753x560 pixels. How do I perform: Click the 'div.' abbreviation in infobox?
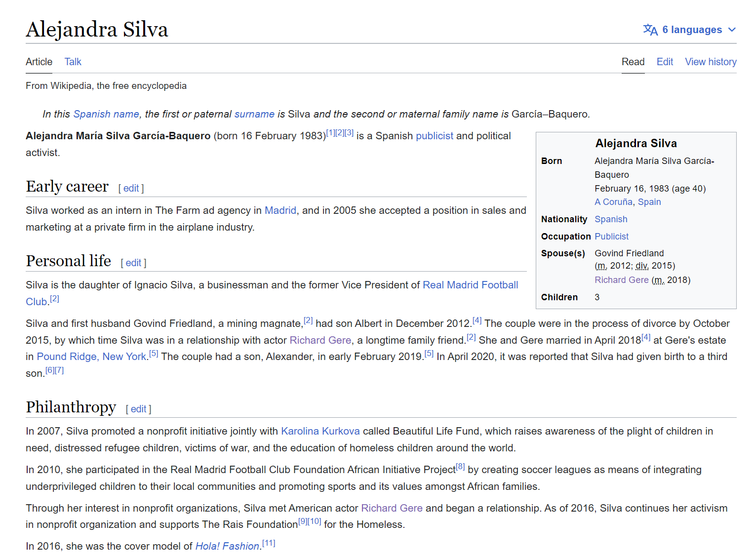pyautogui.click(x=642, y=266)
